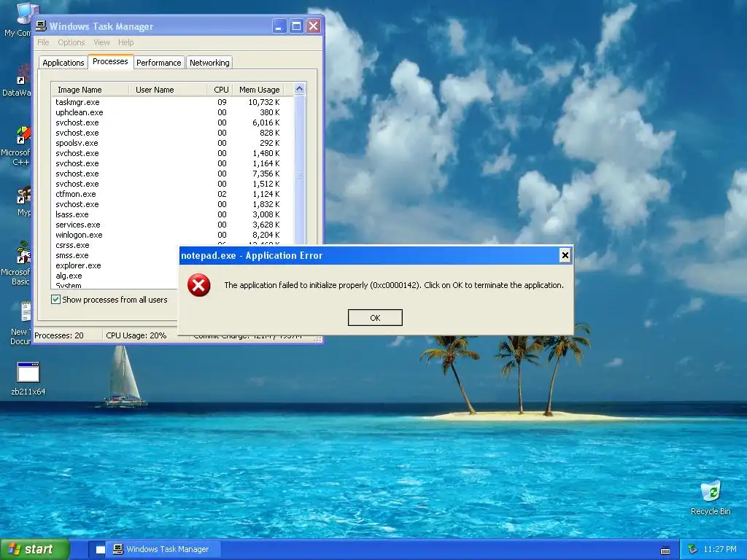The image size is (747, 560).
Task: Switch to the Processes tab
Action: click(x=110, y=61)
